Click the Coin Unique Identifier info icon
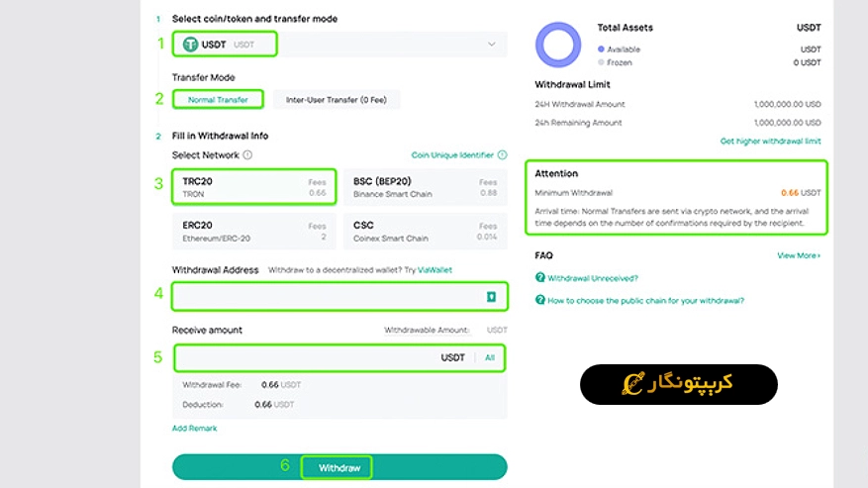868x488 pixels. click(502, 155)
